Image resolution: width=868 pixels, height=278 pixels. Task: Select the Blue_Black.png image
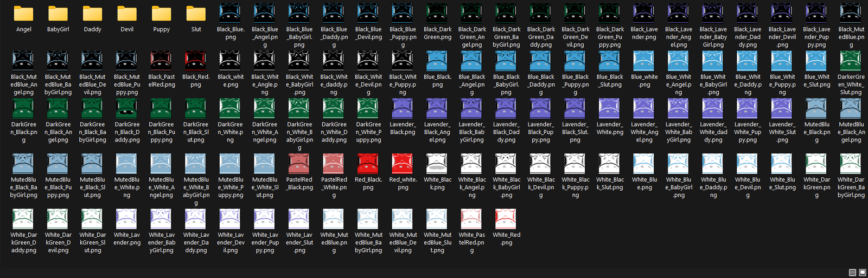click(x=437, y=61)
